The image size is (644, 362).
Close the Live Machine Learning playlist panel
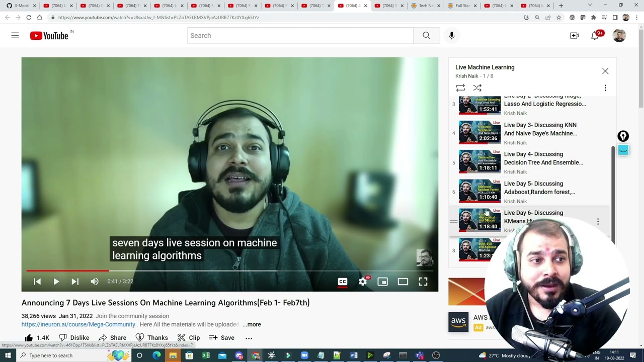coord(605,71)
